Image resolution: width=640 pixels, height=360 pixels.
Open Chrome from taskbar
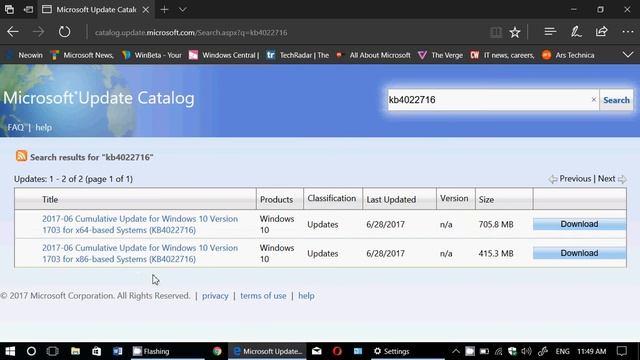[x=217, y=351]
